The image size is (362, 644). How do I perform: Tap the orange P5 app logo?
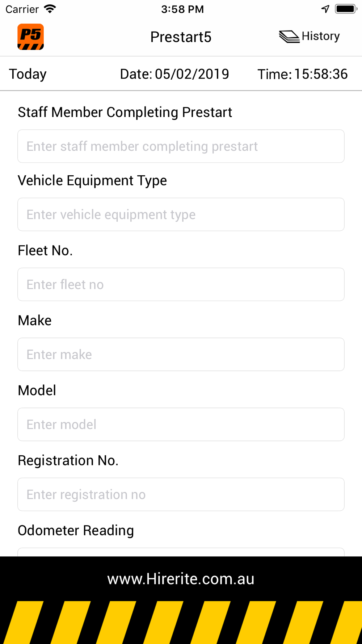(31, 37)
